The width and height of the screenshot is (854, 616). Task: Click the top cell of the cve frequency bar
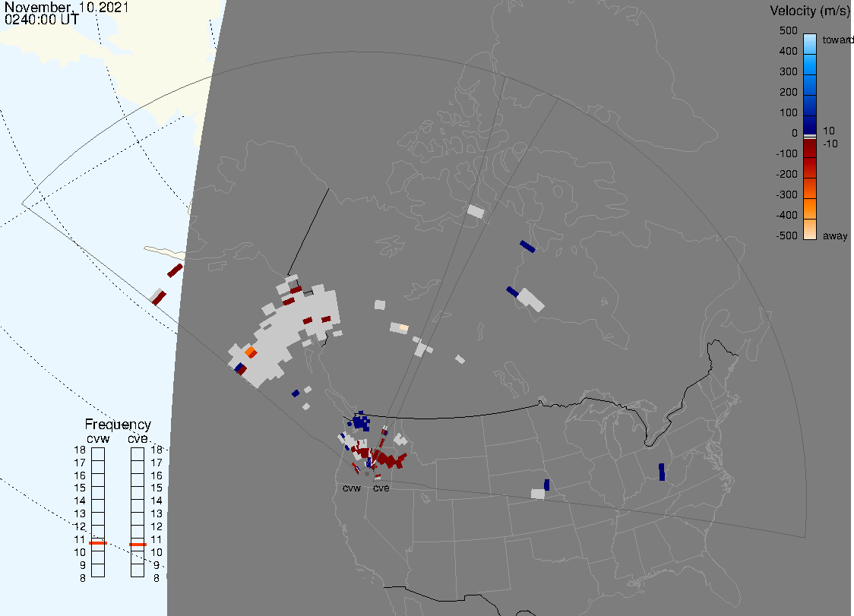[138, 454]
